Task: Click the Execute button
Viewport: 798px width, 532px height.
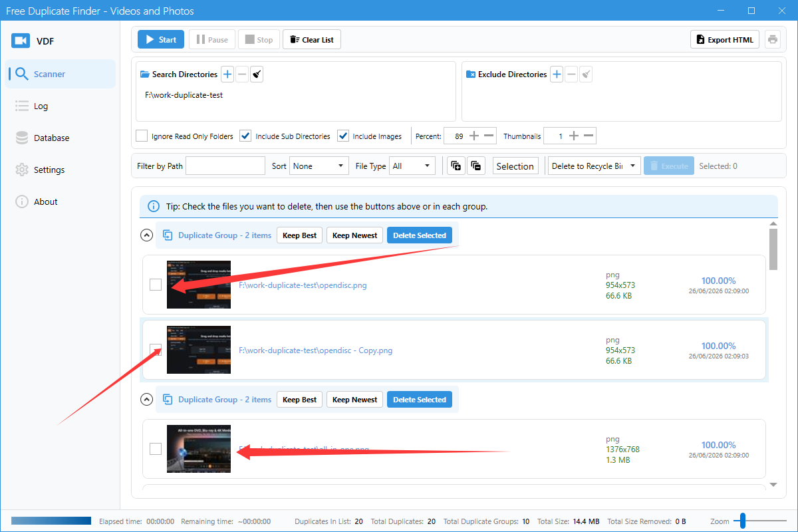Action: click(669, 166)
